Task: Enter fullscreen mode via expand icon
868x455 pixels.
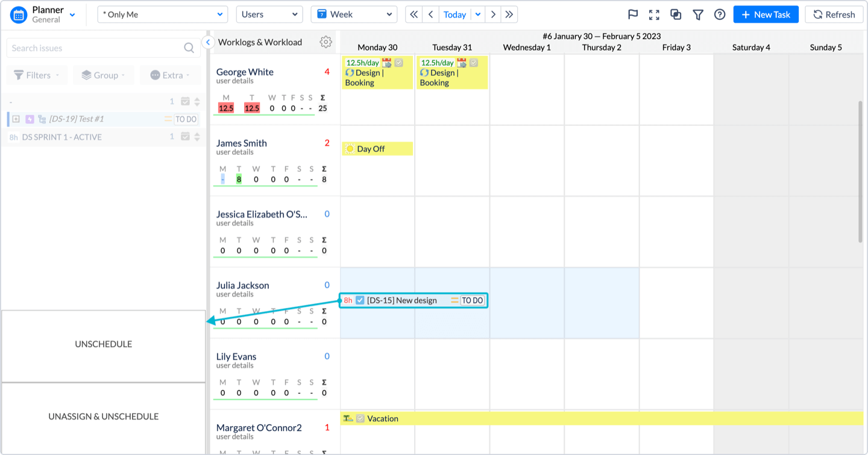Action: pos(654,14)
